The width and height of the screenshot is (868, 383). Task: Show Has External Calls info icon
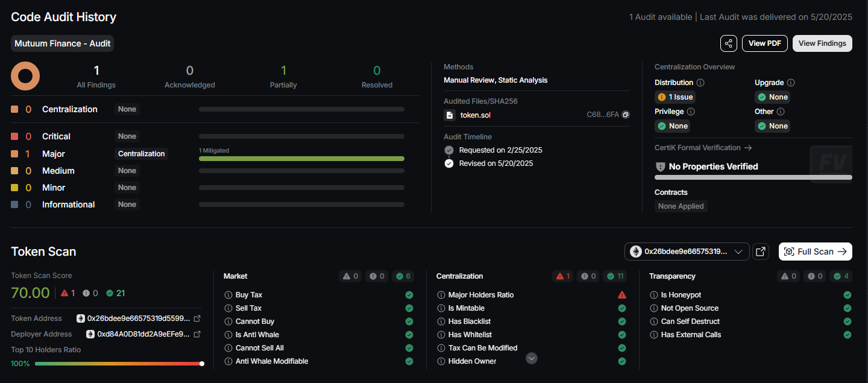pos(655,335)
